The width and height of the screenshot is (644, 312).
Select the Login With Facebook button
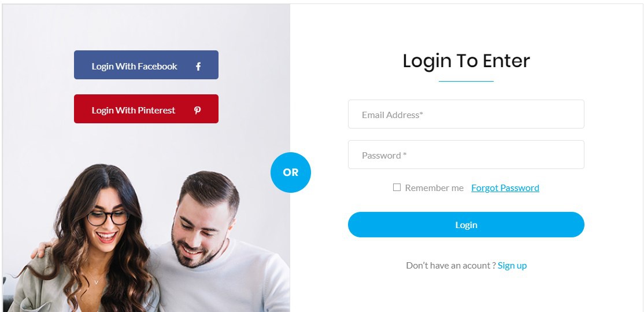click(146, 65)
